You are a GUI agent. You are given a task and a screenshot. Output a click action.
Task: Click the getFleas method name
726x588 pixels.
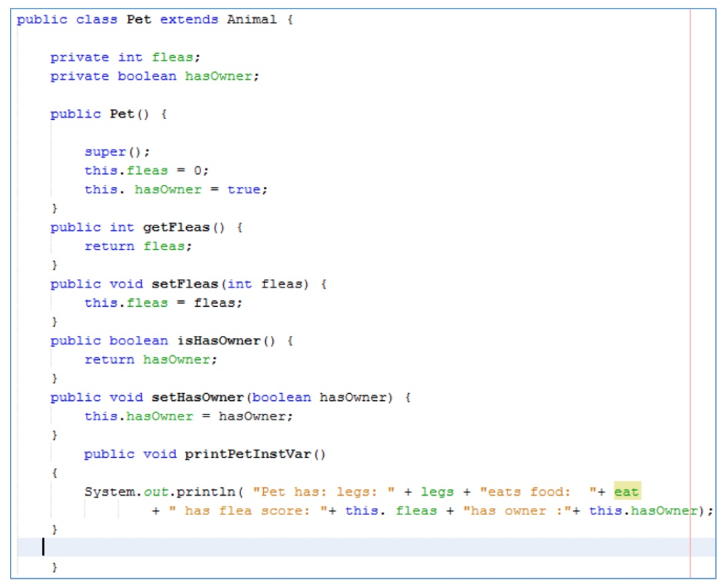tap(176, 227)
